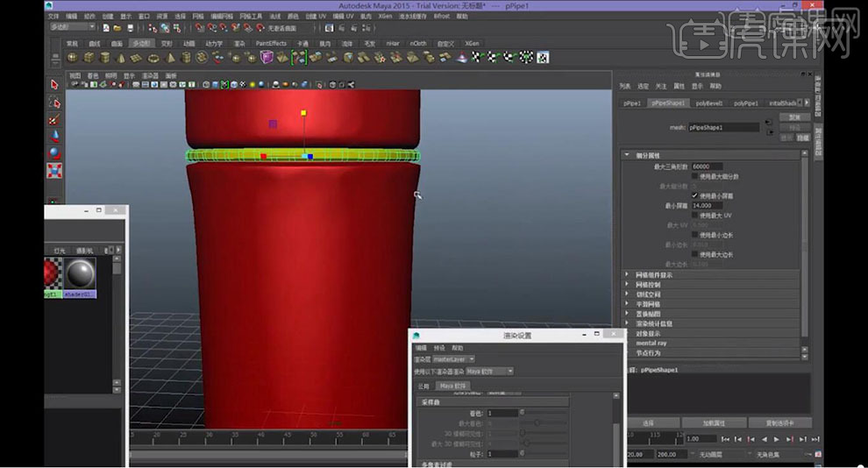Image resolution: width=868 pixels, height=468 pixels.
Task: Uncheck 使用最小屏幕 checkbox
Action: [x=694, y=195]
